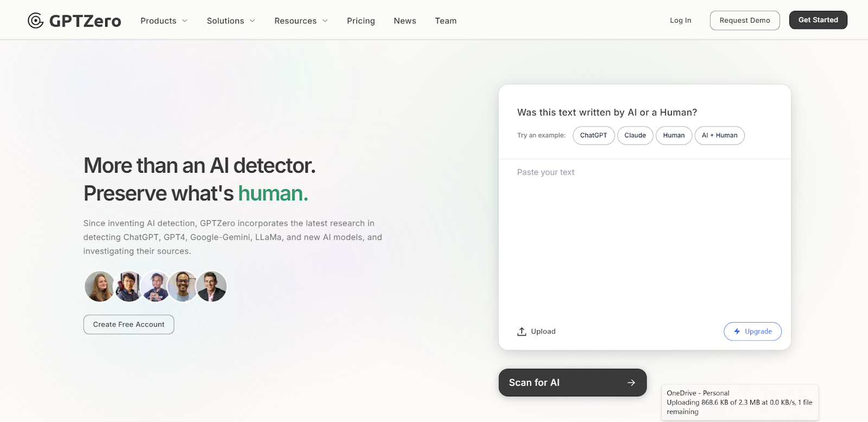This screenshot has width=868, height=422.
Task: Click the green word "human." in headline
Action: click(273, 193)
